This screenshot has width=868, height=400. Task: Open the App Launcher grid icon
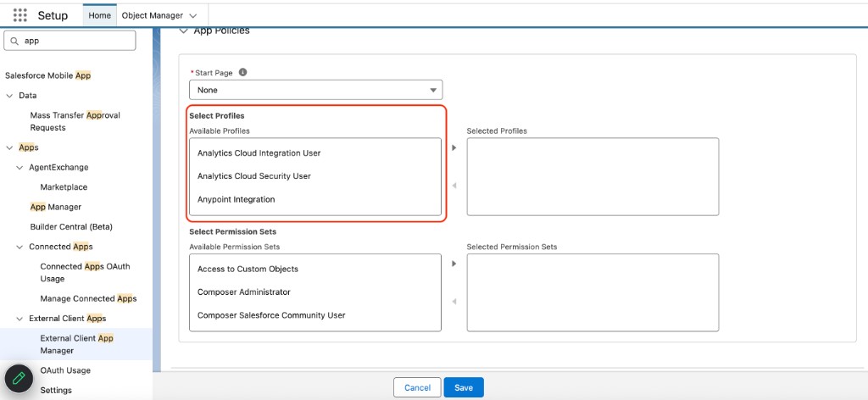pos(20,15)
